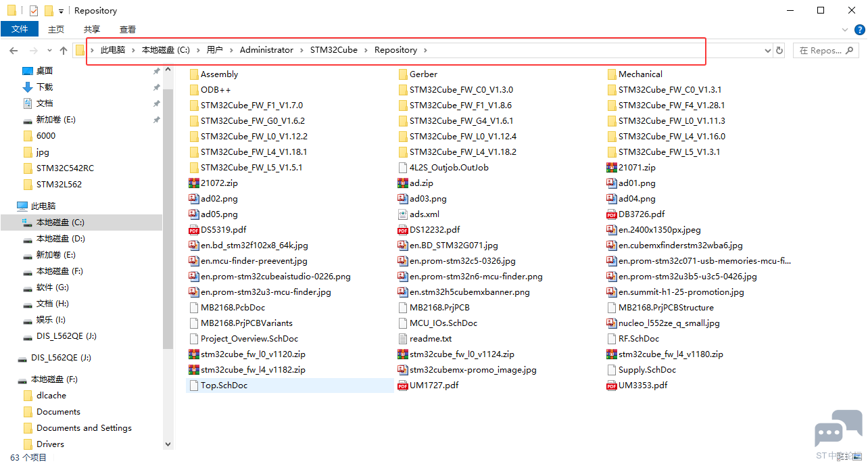Image resolution: width=868 pixels, height=466 pixels.
Task: Select file name Top.SchDoc
Action: click(224, 386)
